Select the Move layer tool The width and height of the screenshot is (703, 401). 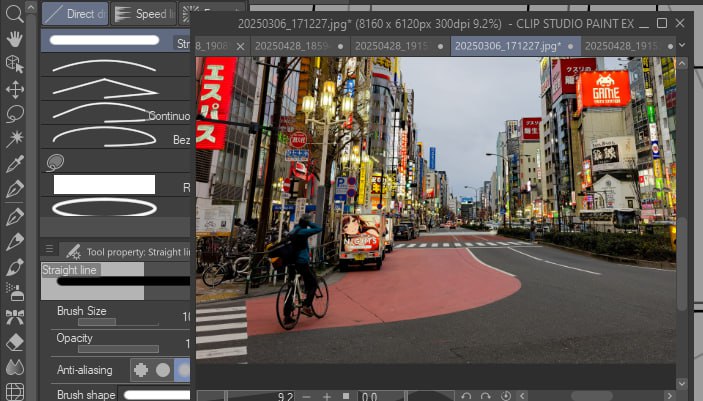[15, 89]
